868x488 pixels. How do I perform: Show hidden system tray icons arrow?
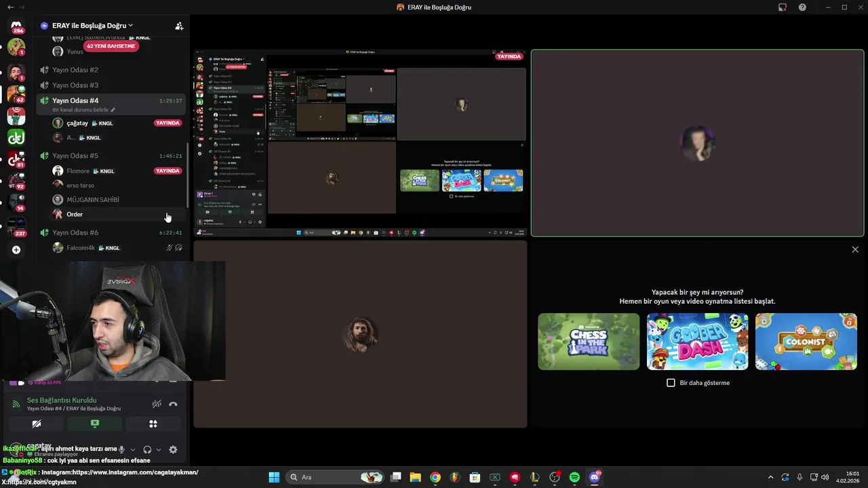tap(770, 477)
